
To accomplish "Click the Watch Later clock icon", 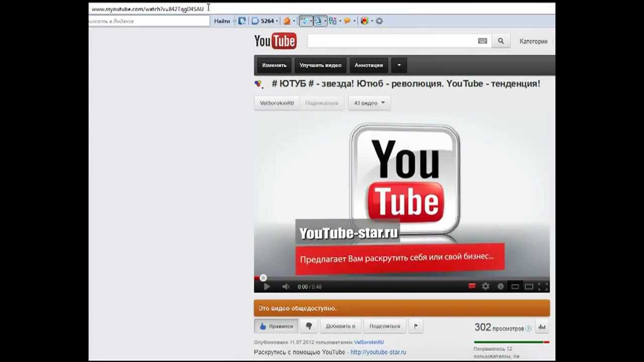I will (501, 287).
